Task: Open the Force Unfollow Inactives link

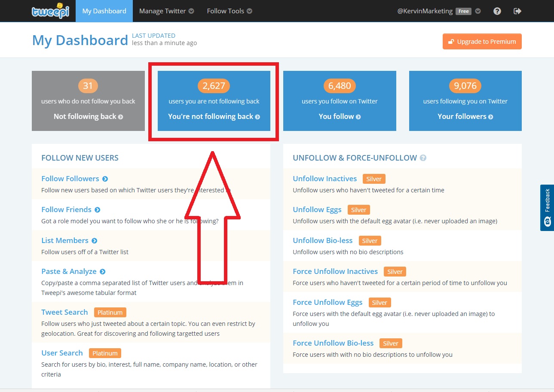Action: click(x=335, y=271)
